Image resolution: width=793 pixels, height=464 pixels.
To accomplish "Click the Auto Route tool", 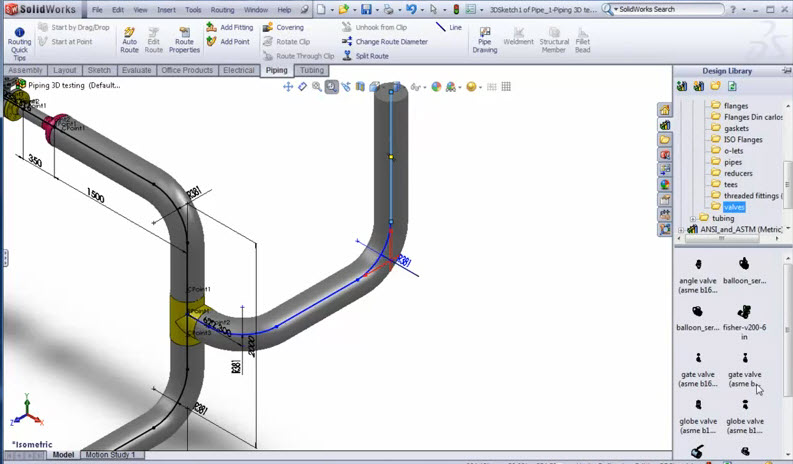I will [x=129, y=40].
